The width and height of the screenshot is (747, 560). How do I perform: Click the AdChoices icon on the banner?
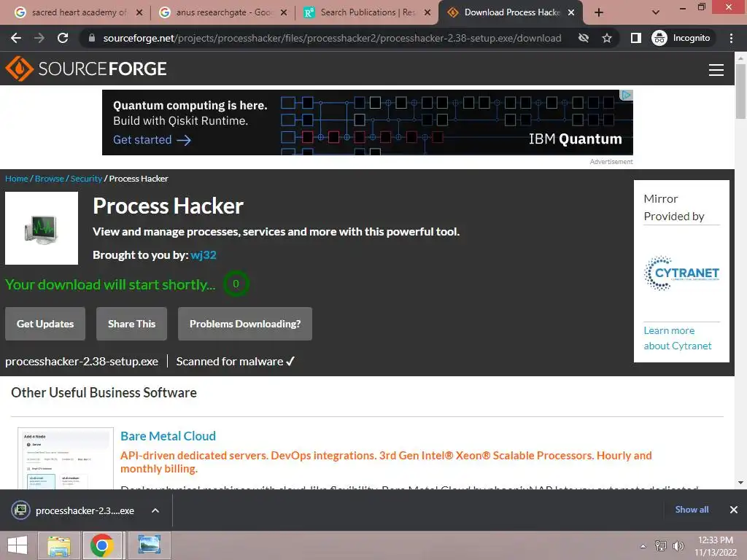point(626,95)
